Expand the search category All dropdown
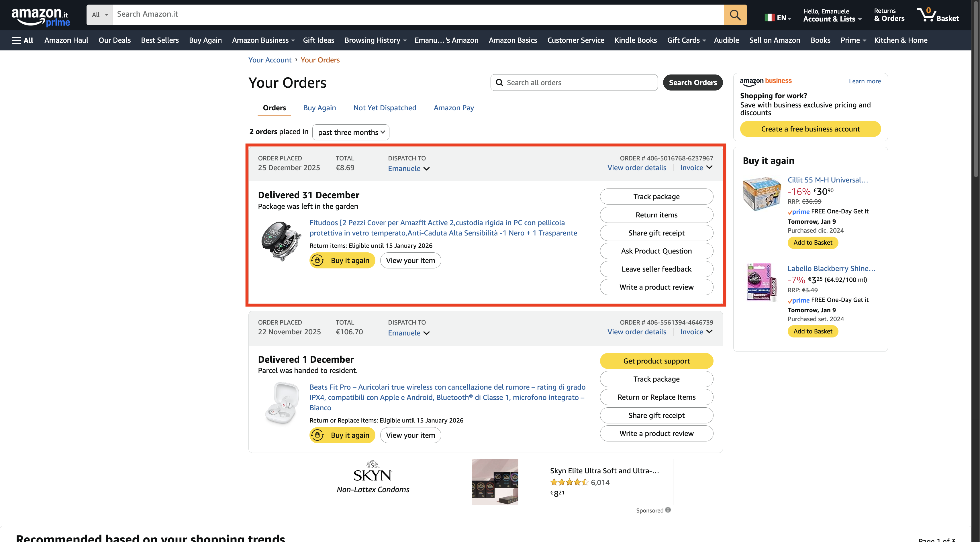Image resolution: width=980 pixels, height=542 pixels. click(x=100, y=15)
